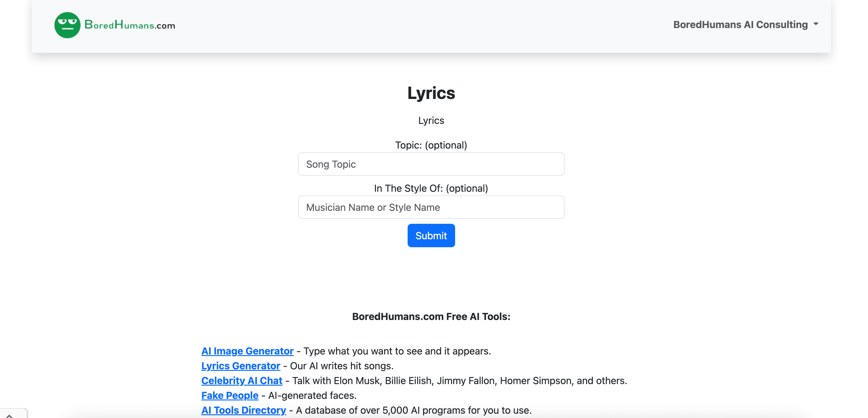
Task: Select the Musician Name or Style Name field
Action: [x=431, y=207]
